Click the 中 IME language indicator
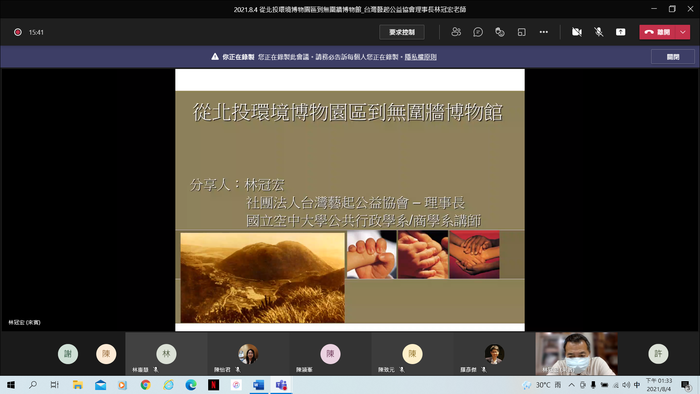This screenshot has height=394, width=700. tap(637, 385)
